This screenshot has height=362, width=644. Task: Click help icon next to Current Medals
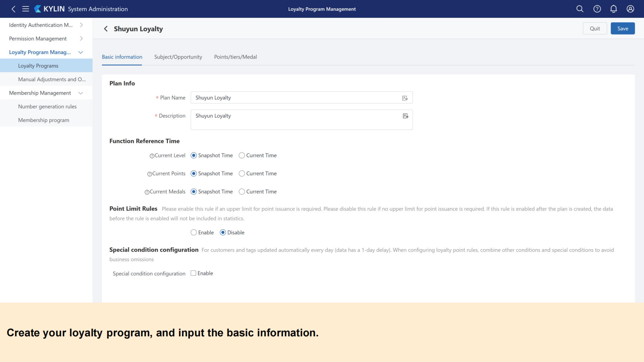click(x=147, y=192)
